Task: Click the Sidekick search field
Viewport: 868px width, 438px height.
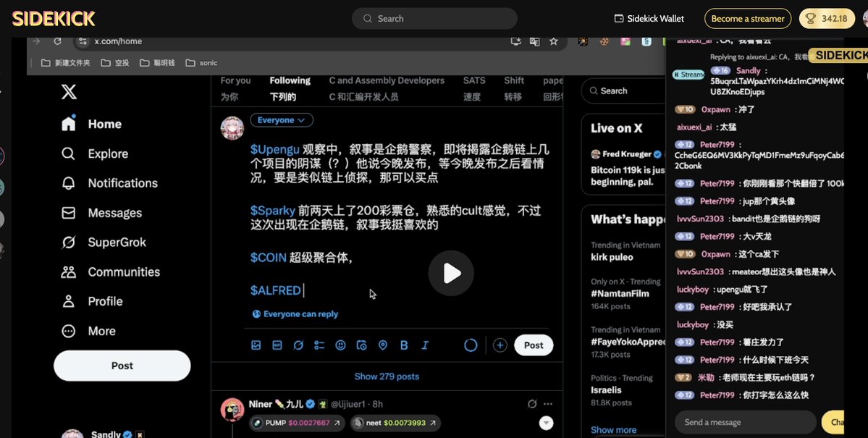Action: tap(434, 19)
